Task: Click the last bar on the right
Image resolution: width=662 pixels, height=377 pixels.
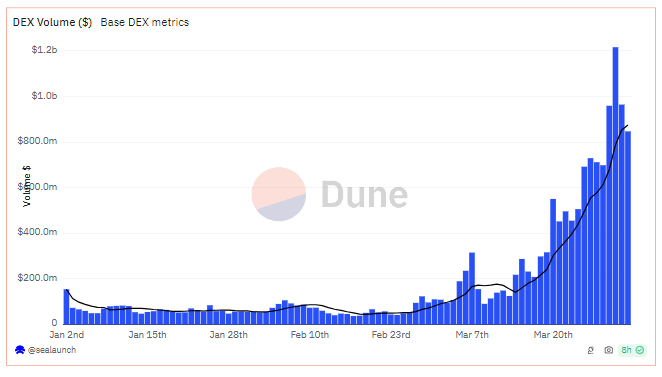Action: click(628, 228)
